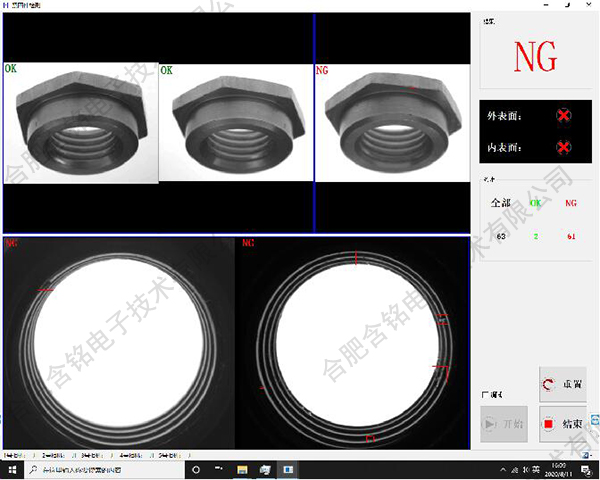The width and height of the screenshot is (600, 480).
Task: Click the 全部 total count label
Action: (x=500, y=202)
